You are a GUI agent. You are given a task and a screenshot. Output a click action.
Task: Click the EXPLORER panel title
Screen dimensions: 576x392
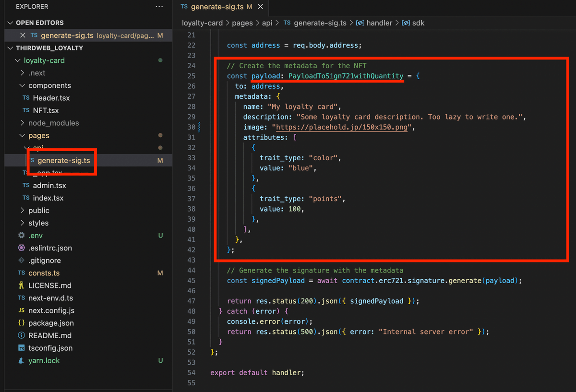32,7
